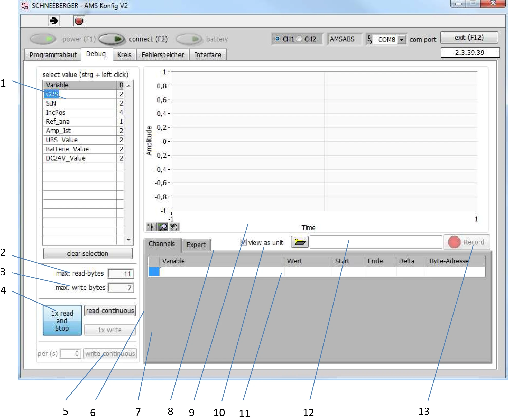Uncheck the view as unit checkbox
This screenshot has height=420, width=508.
pyautogui.click(x=243, y=242)
